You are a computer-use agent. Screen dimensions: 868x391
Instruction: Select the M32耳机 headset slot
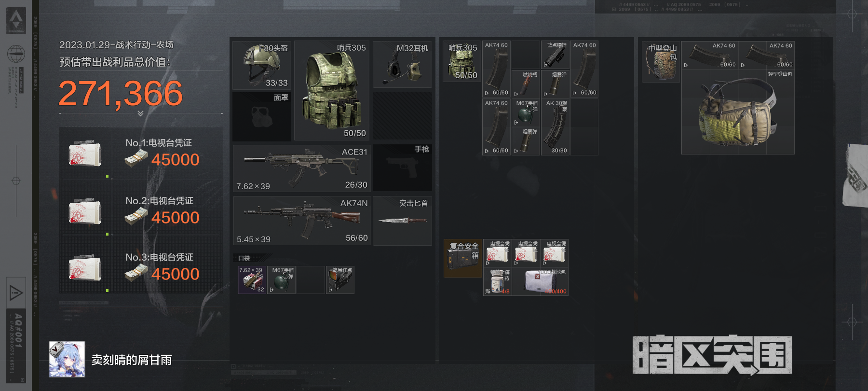(x=402, y=64)
